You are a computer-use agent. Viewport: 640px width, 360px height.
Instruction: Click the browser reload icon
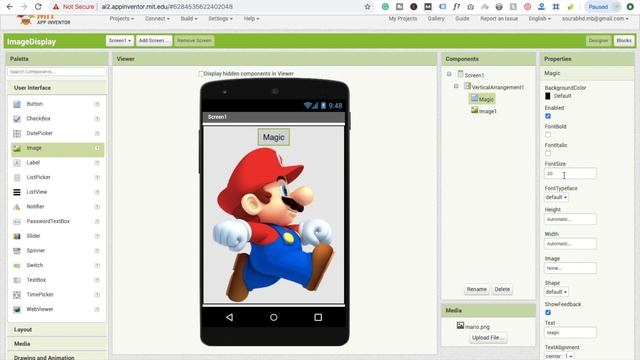[38, 7]
